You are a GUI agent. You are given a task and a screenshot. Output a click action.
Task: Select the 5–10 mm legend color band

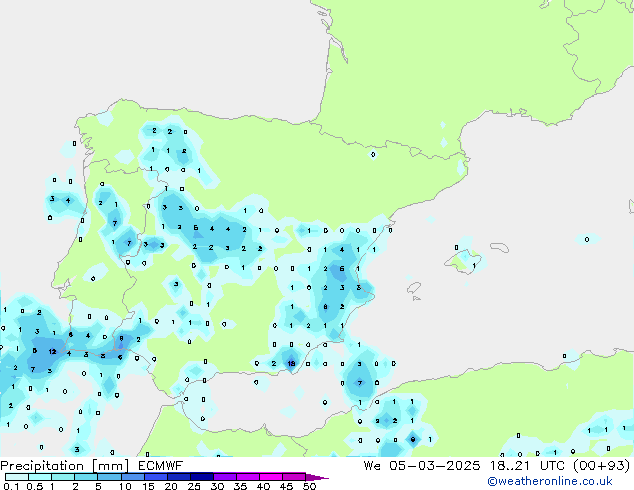pos(109,477)
